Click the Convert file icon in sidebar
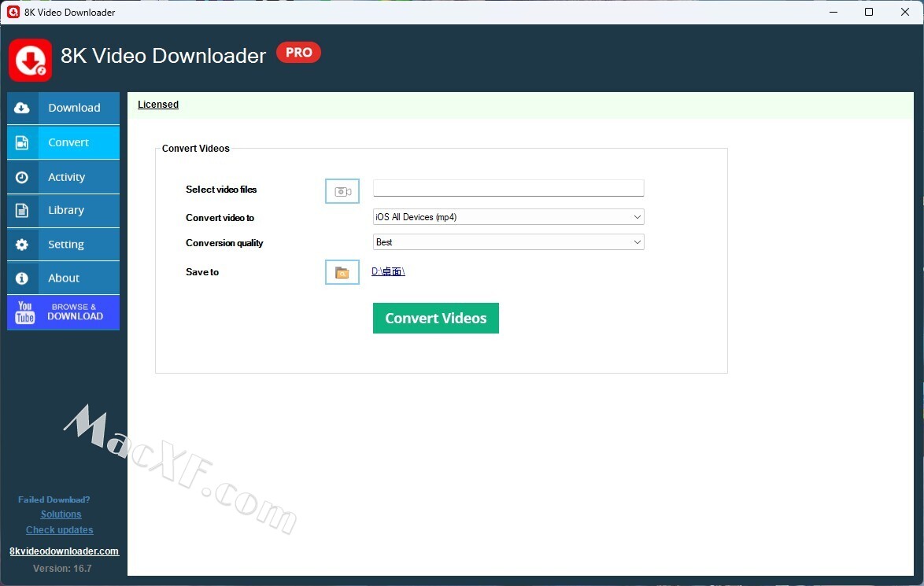924x586 pixels. [22, 142]
